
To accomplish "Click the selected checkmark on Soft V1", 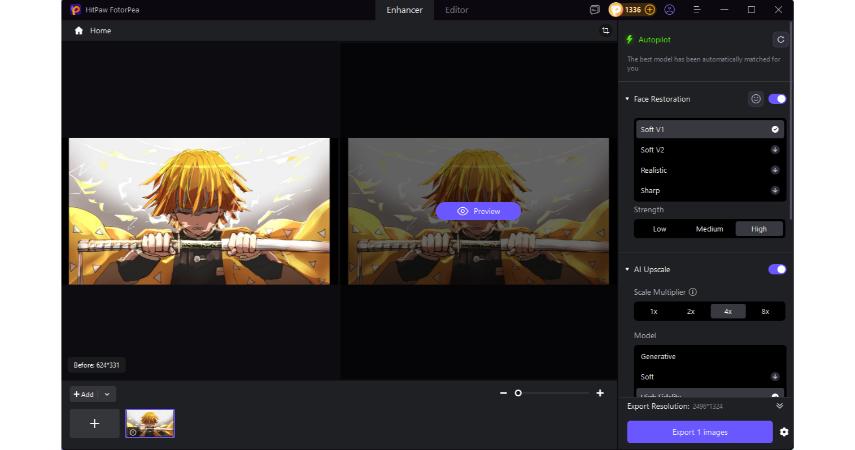I will coord(775,129).
